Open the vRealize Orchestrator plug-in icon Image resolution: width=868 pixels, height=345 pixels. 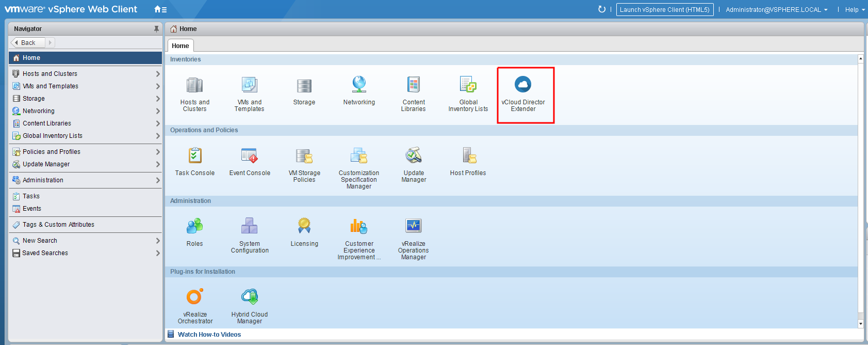[194, 296]
